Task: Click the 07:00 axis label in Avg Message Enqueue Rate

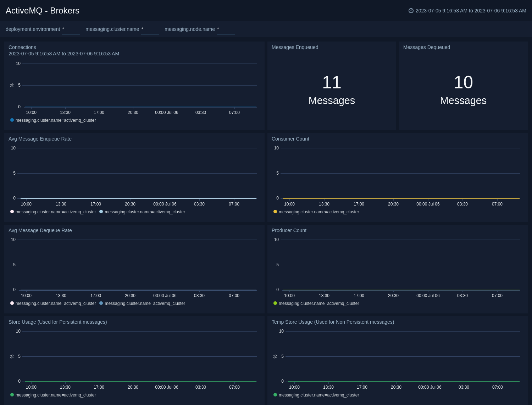Action: click(234, 204)
